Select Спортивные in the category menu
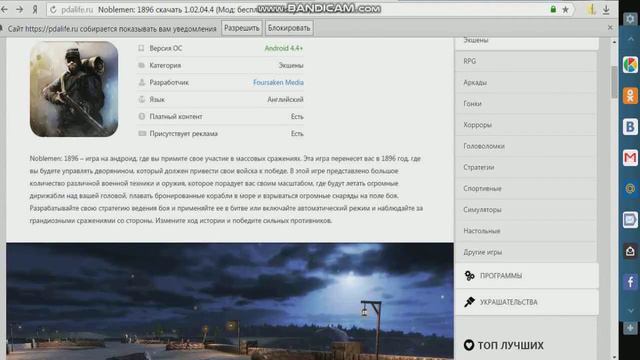This screenshot has width=640, height=360. click(527, 189)
